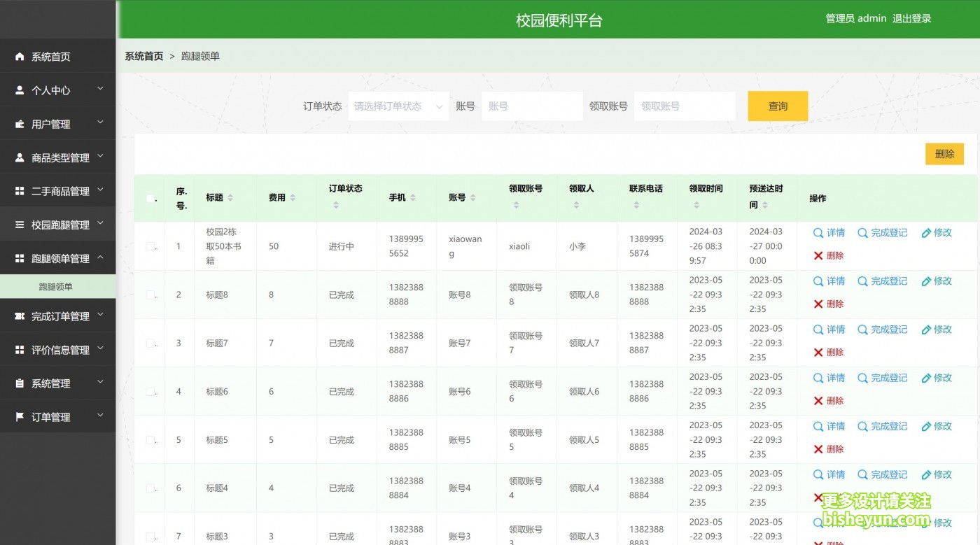Click the 详情 magnifier icon in row 标题7
This screenshot has height=545, width=980.
(x=818, y=330)
